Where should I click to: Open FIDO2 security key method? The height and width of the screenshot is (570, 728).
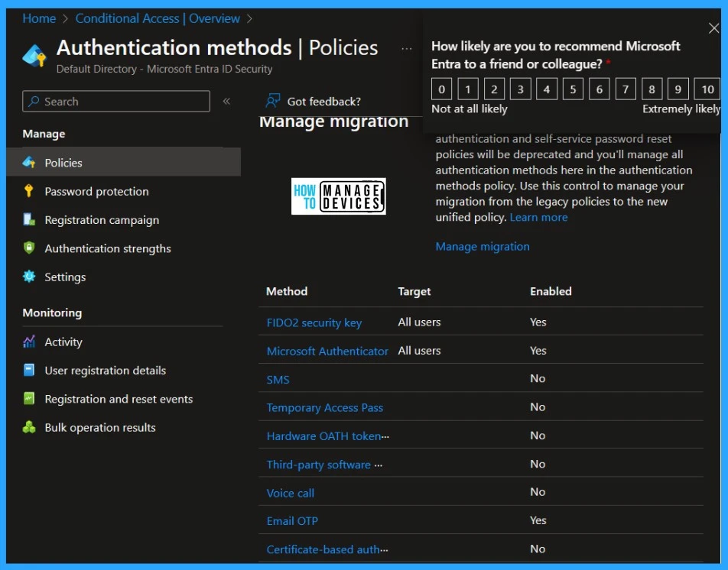tap(314, 322)
